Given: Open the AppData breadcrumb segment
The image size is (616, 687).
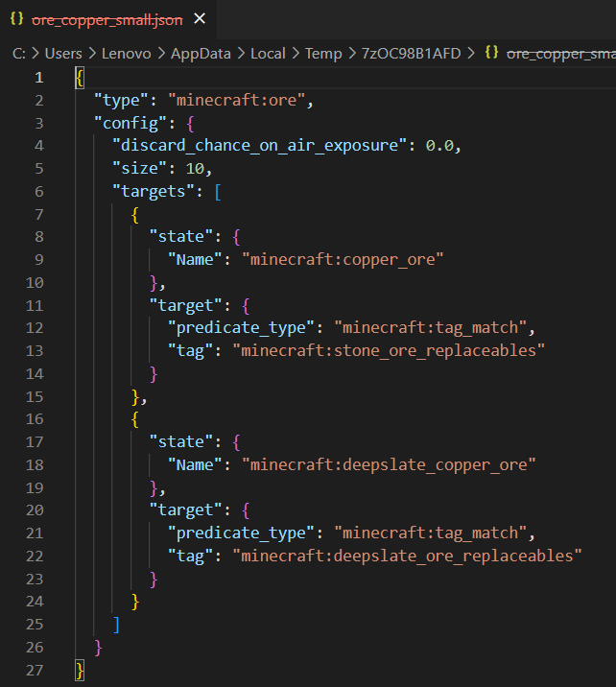Looking at the screenshot, I should click(x=201, y=54).
